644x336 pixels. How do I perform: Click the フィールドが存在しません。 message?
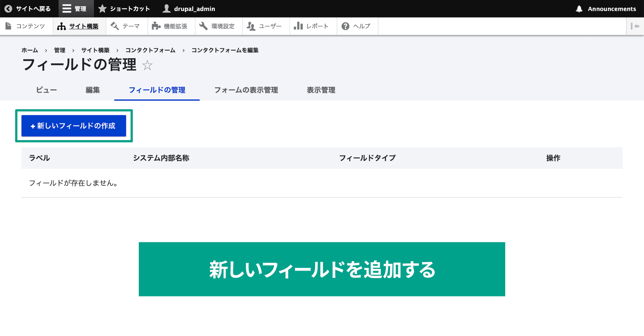point(74,183)
